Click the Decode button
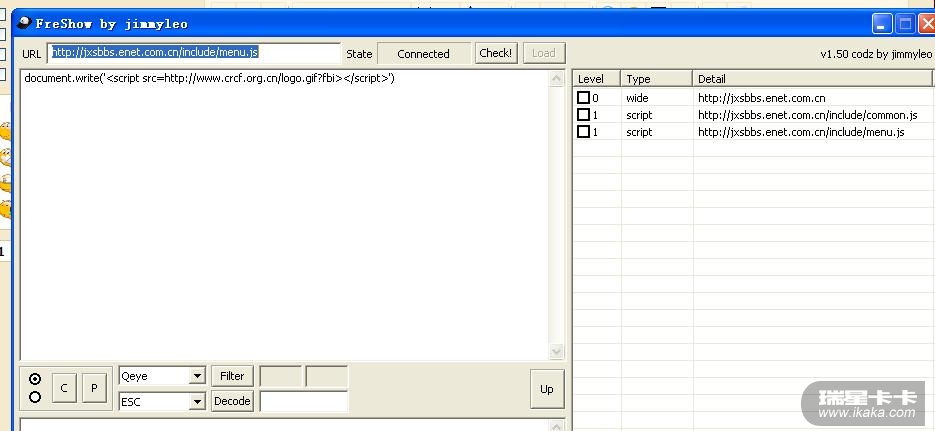 click(232, 401)
